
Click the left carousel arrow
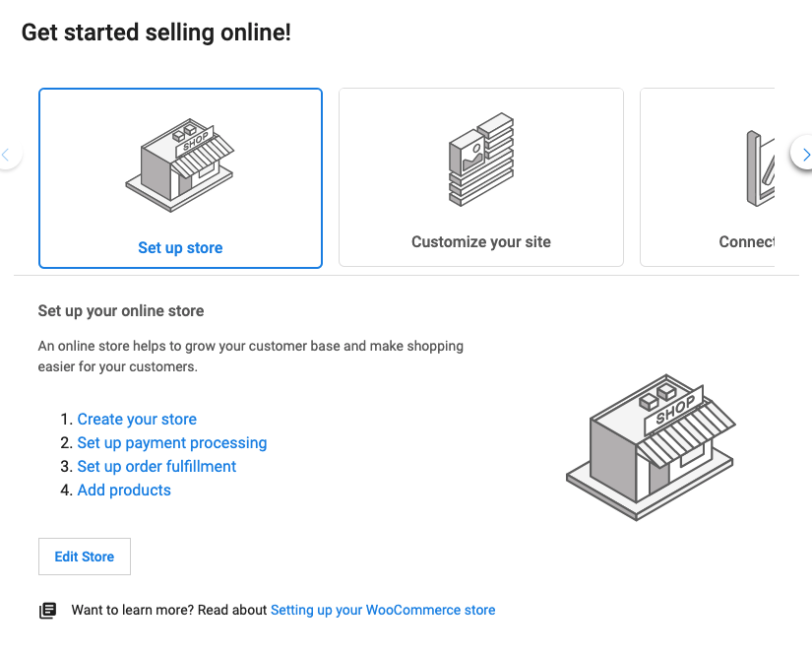tap(6, 154)
